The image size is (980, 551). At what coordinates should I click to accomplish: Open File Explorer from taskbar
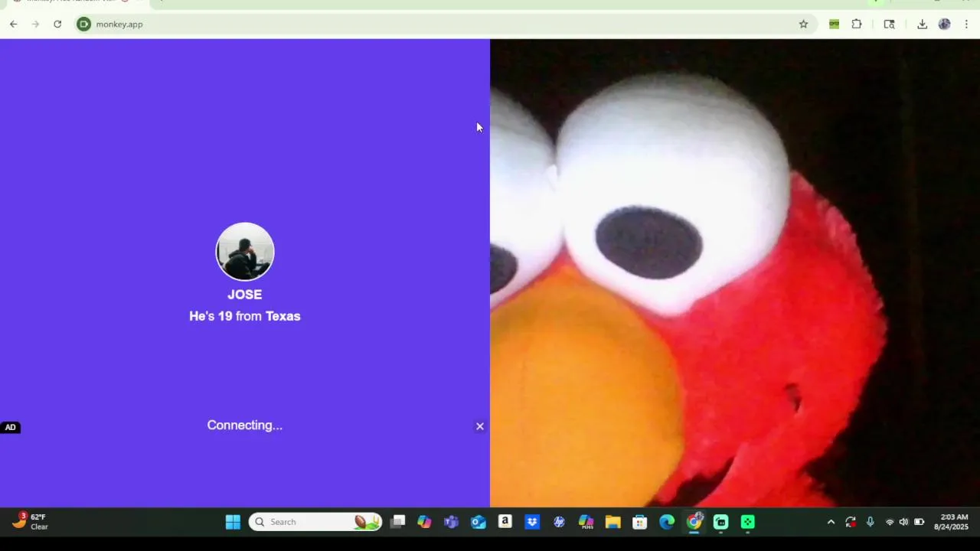click(x=612, y=522)
